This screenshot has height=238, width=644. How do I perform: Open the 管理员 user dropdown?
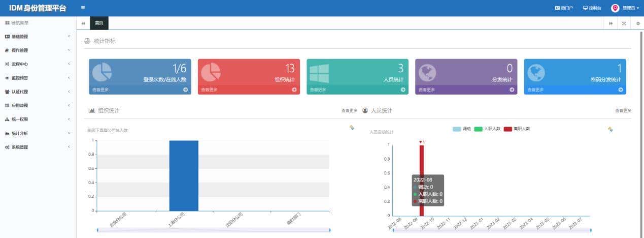click(x=626, y=8)
